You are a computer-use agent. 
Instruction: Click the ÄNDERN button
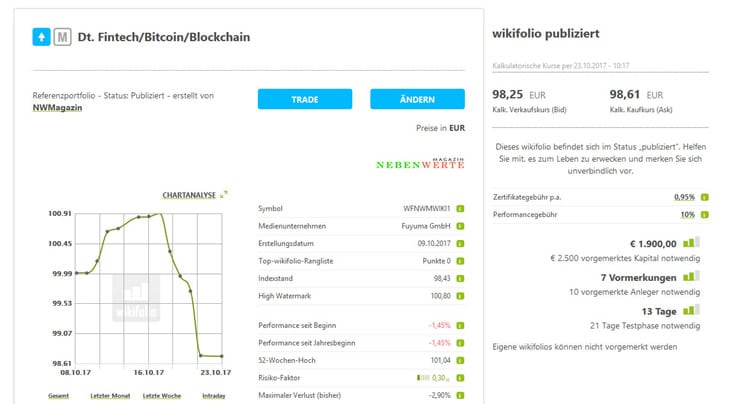[417, 99]
